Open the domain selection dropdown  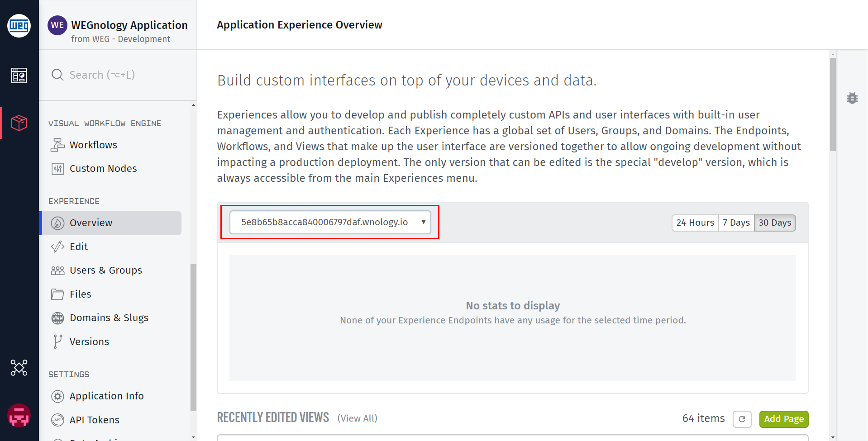pos(330,222)
